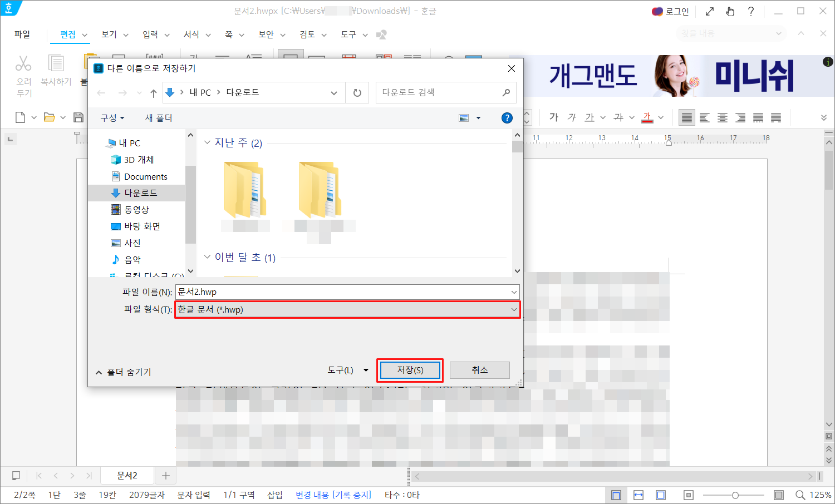Click the dialog back arrow
The image size is (835, 504).
101,93
